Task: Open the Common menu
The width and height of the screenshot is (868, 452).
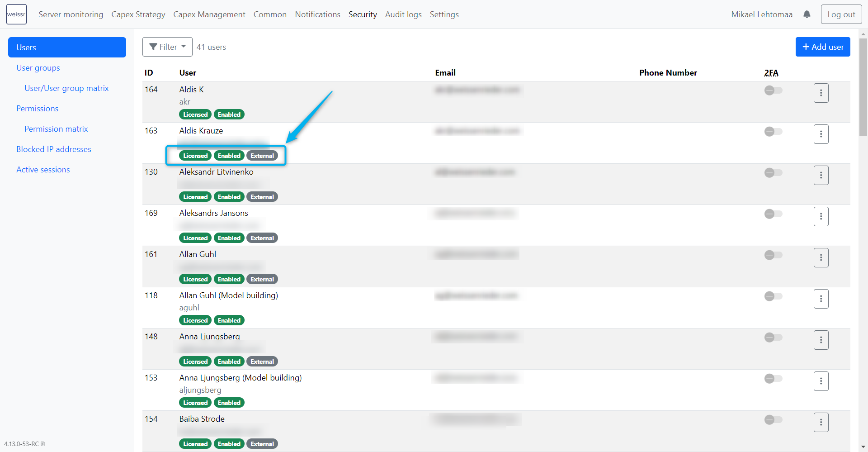Action: tap(270, 14)
